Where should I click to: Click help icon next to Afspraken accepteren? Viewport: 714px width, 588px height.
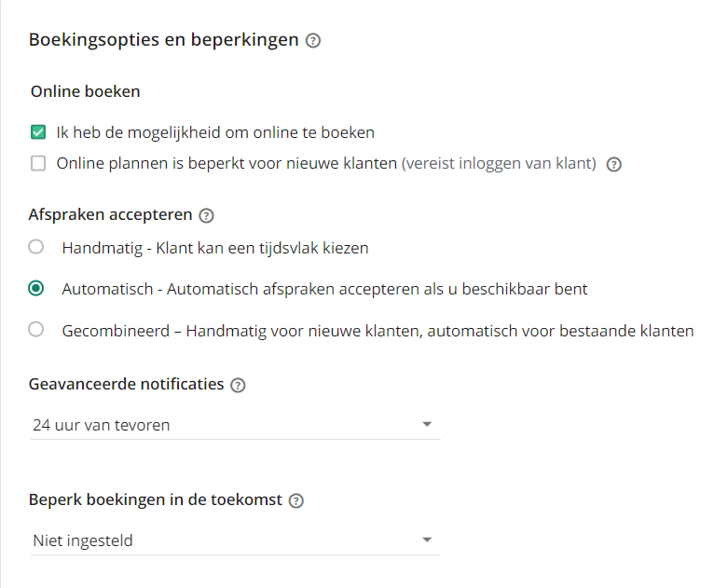tap(206, 215)
